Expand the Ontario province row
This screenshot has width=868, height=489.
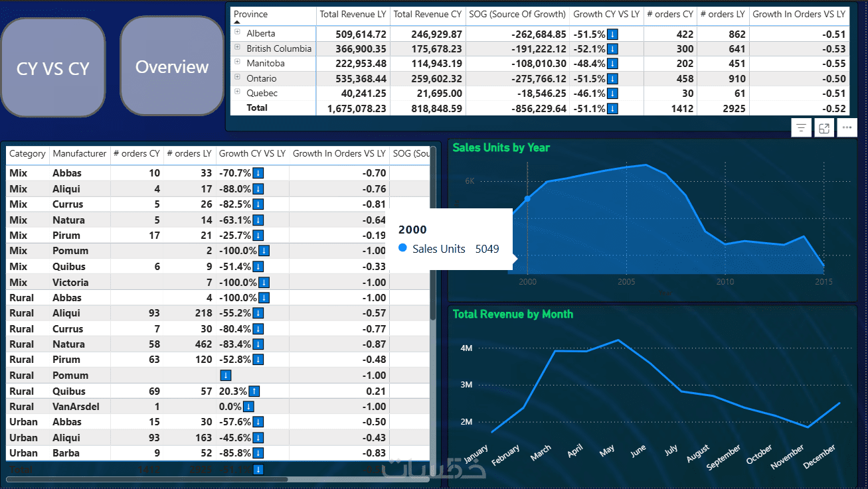click(237, 76)
